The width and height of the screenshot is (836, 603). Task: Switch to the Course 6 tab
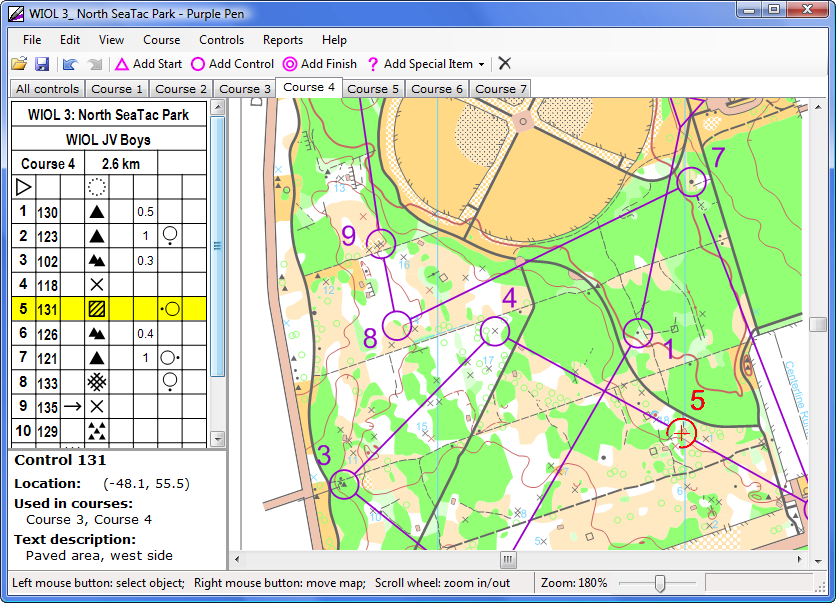(437, 89)
